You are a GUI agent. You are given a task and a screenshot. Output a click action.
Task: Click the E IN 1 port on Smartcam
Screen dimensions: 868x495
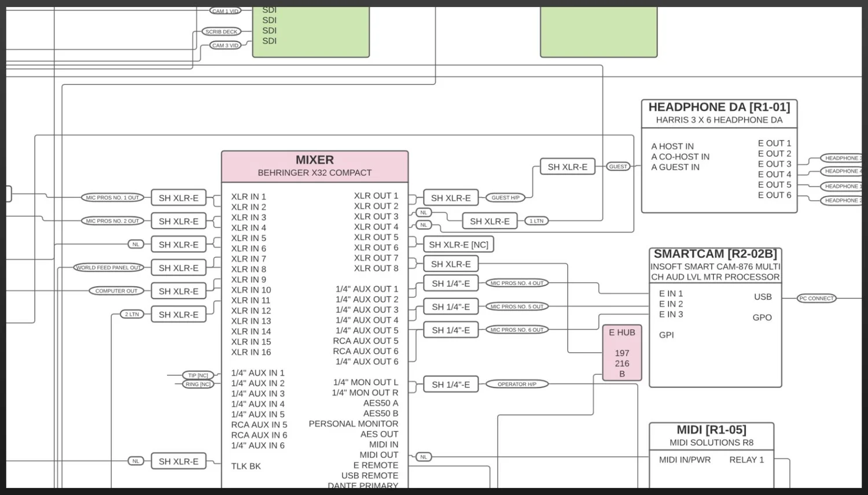click(x=671, y=294)
